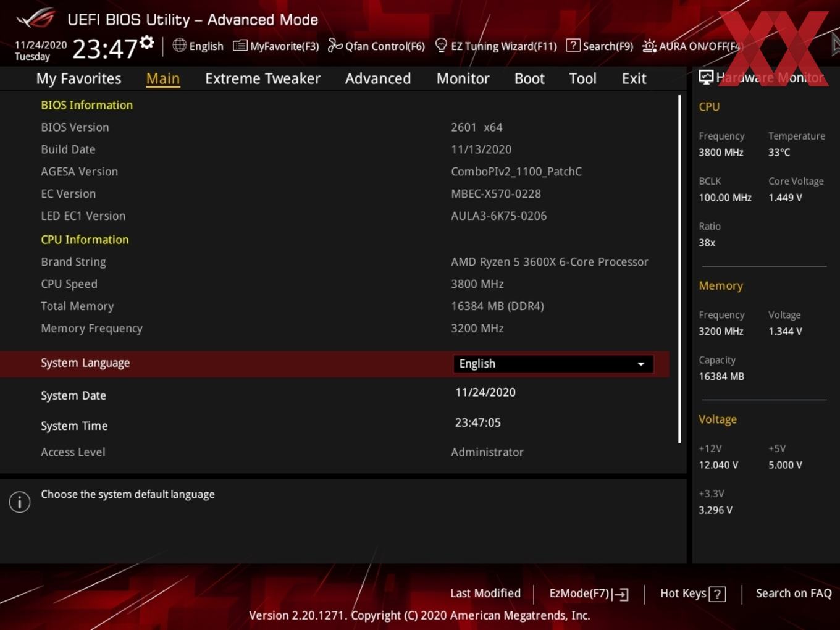This screenshot has width=840, height=630.
Task: Click the Brand String AMD Ryzen value
Action: click(x=550, y=262)
